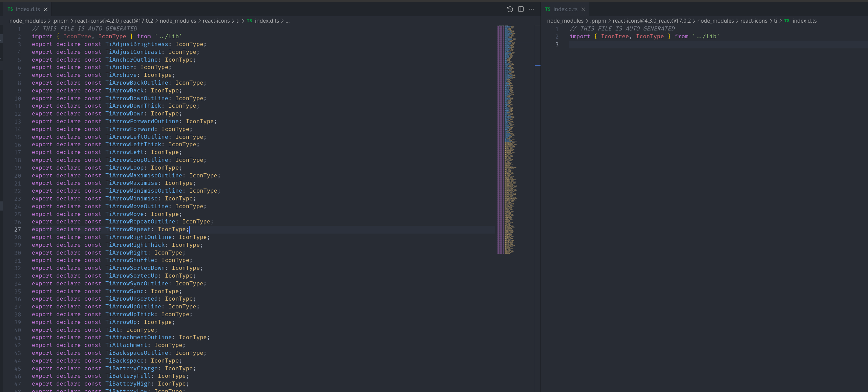Viewport: 868px width, 392px height.
Task: Select the right index.d.ts editor tab
Action: click(565, 9)
